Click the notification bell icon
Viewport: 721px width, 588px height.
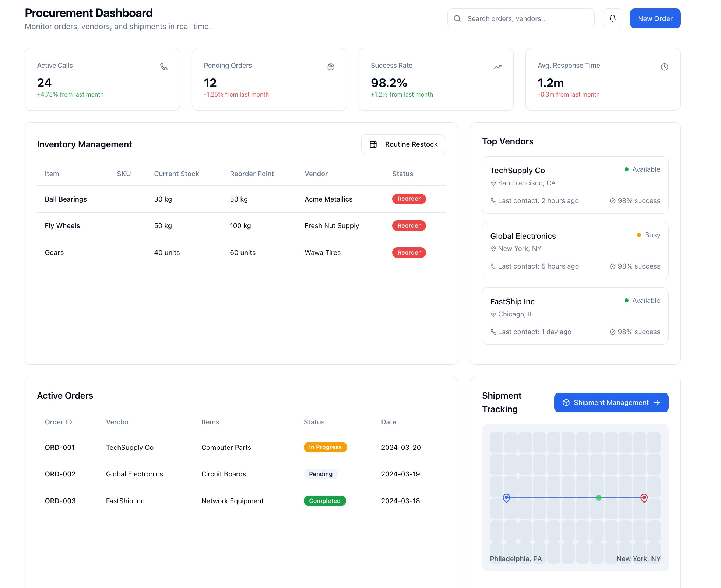pyautogui.click(x=612, y=18)
